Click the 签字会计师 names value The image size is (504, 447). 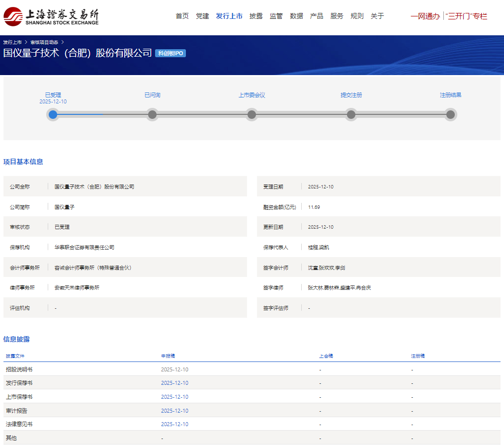[326, 268]
